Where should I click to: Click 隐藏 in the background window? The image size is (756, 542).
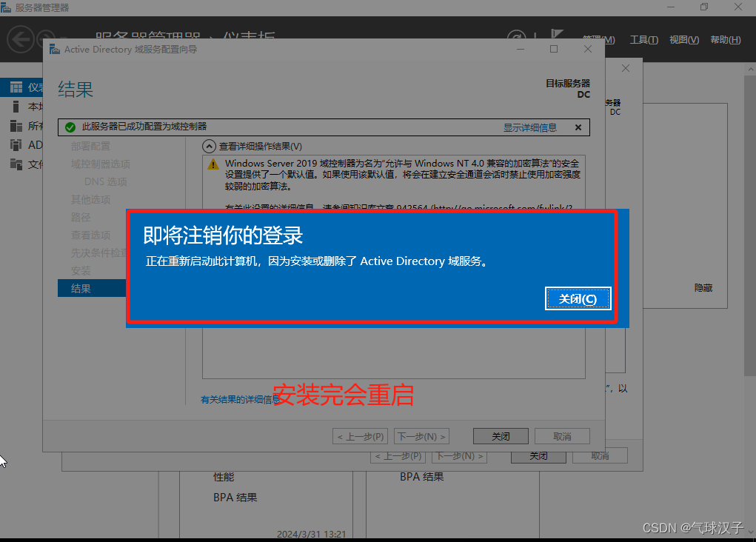tap(703, 288)
